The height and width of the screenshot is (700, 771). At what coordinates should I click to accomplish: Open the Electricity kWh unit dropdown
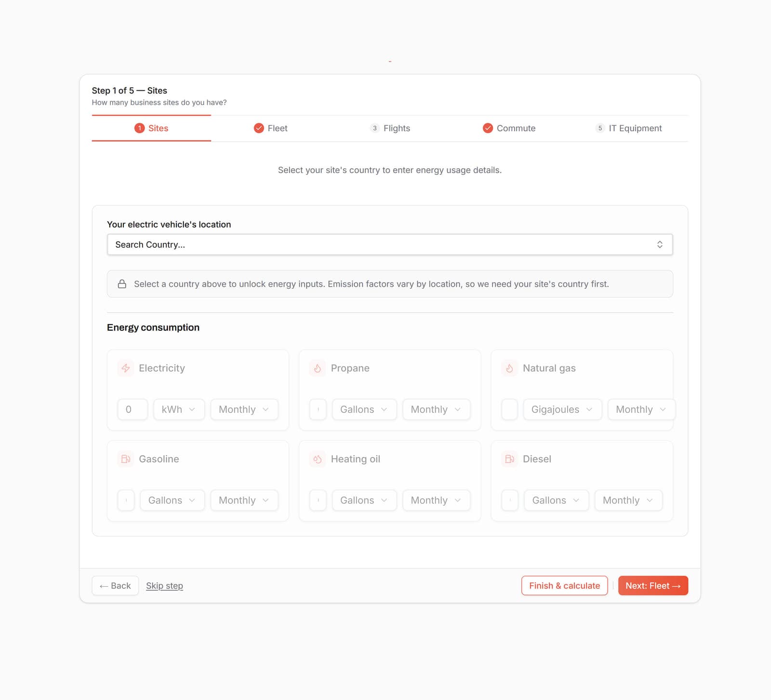tap(179, 409)
